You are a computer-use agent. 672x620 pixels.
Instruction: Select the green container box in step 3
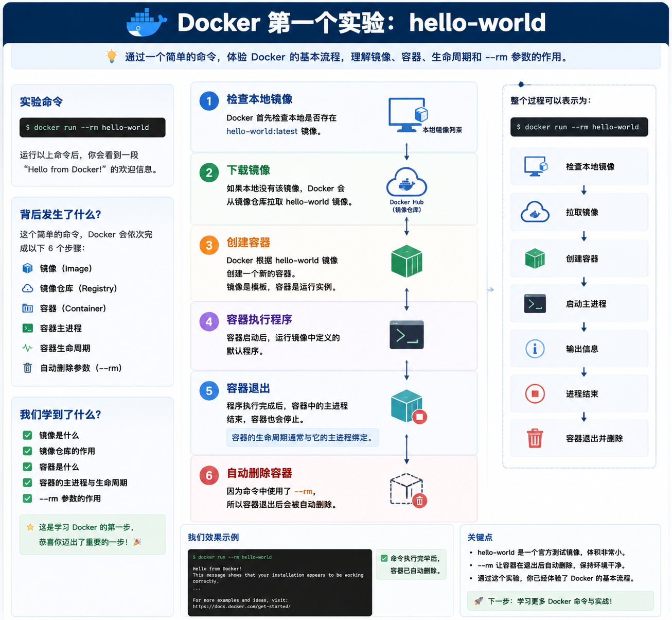coord(406,261)
